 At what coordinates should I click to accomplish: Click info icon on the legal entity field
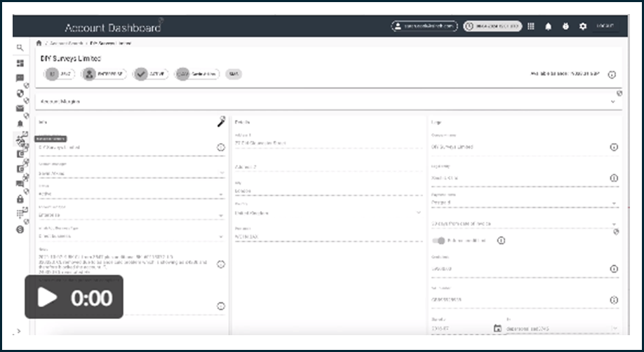pos(614,178)
